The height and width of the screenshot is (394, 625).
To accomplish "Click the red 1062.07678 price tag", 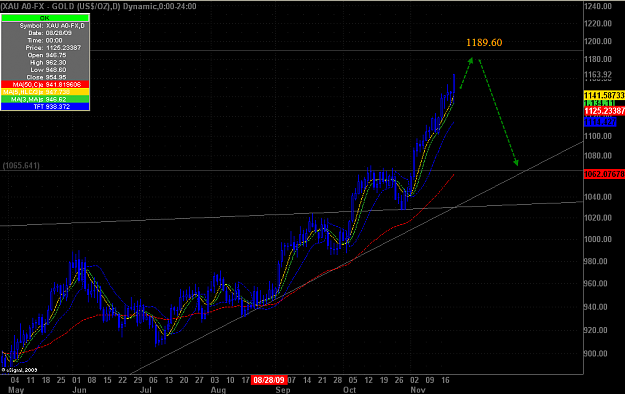I will 604,174.
